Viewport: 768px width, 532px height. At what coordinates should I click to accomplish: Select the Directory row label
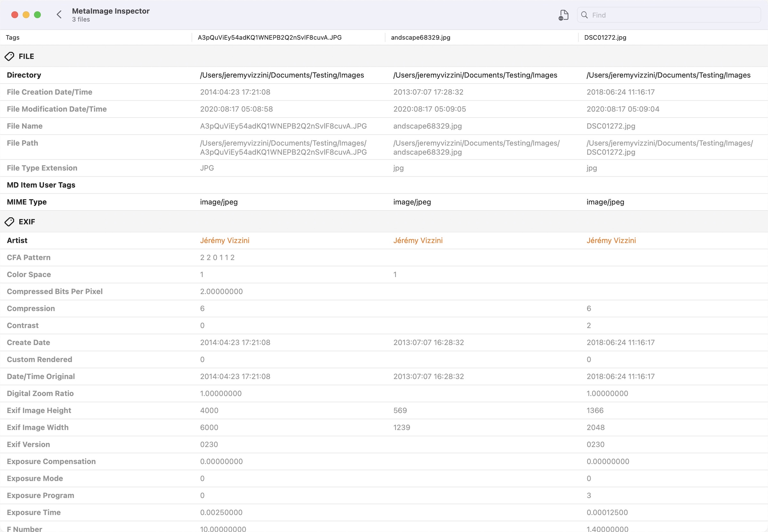(24, 75)
